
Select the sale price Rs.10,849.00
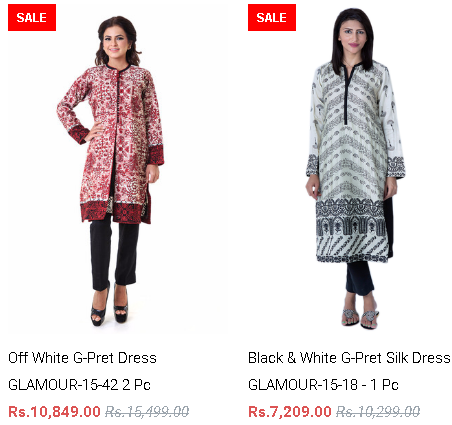tap(54, 411)
